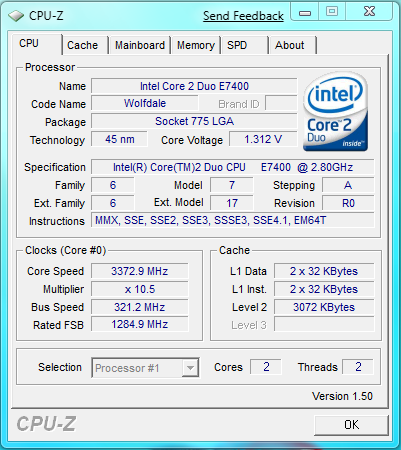Click the Level 2 value 3072 KBytes
This screenshot has height=450, width=401.
click(324, 307)
